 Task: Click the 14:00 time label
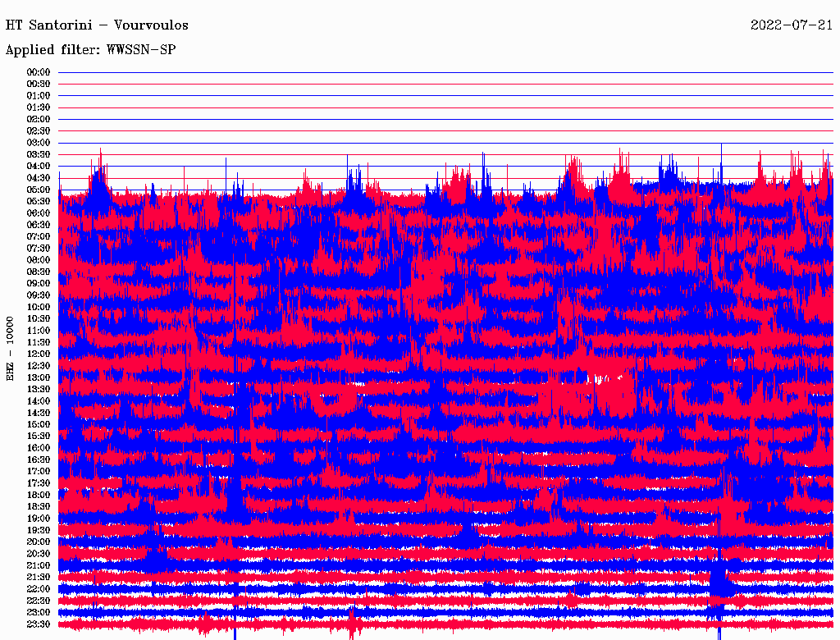[39, 400]
